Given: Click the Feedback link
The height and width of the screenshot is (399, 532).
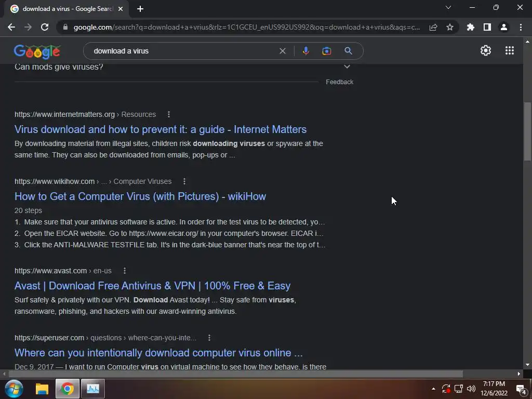Looking at the screenshot, I should pyautogui.click(x=339, y=82).
